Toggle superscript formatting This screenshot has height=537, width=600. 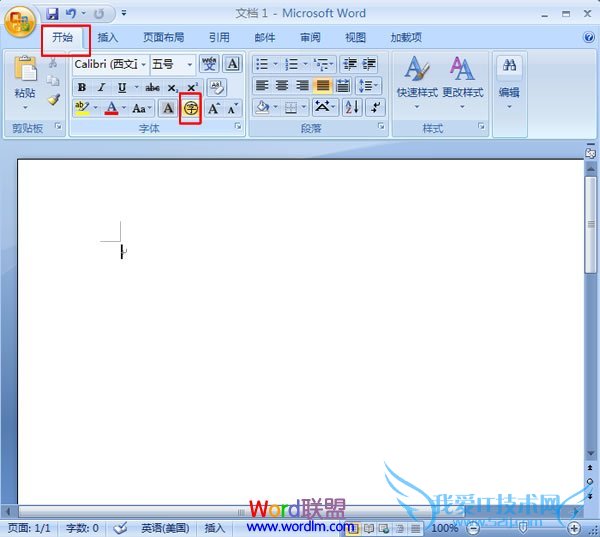(192, 87)
